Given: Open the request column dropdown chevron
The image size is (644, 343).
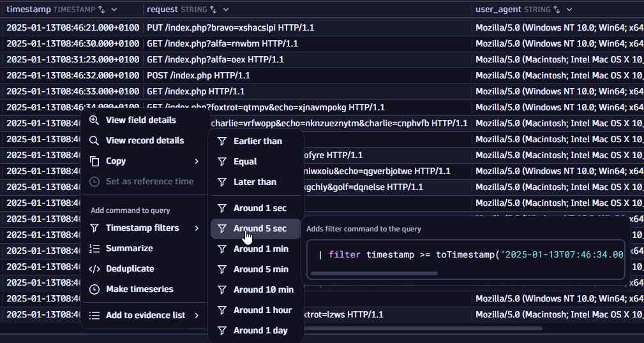Looking at the screenshot, I should tap(225, 10).
